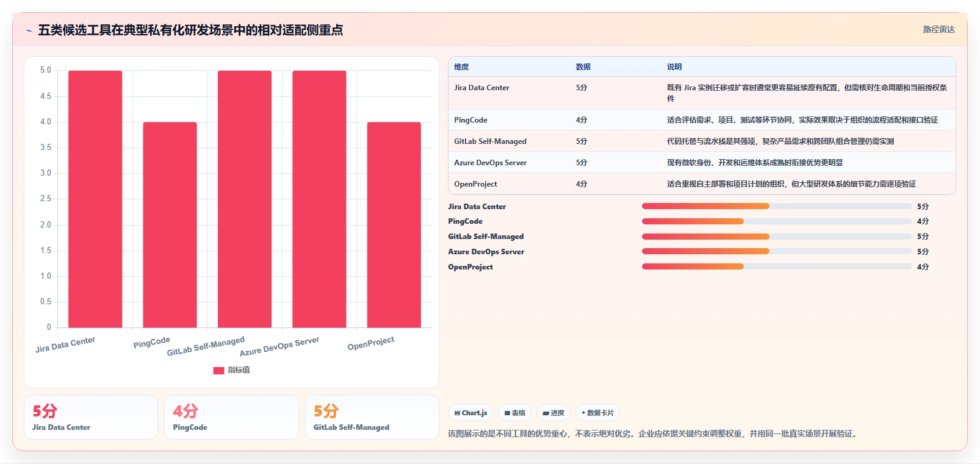
Task: Click the Azure DevOps Server chart bar
Action: click(x=319, y=199)
